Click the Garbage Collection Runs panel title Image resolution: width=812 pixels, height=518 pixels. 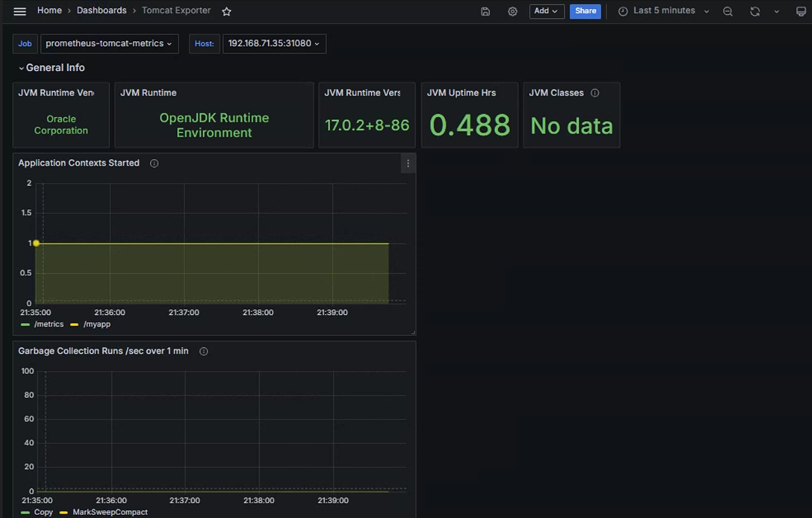point(103,351)
